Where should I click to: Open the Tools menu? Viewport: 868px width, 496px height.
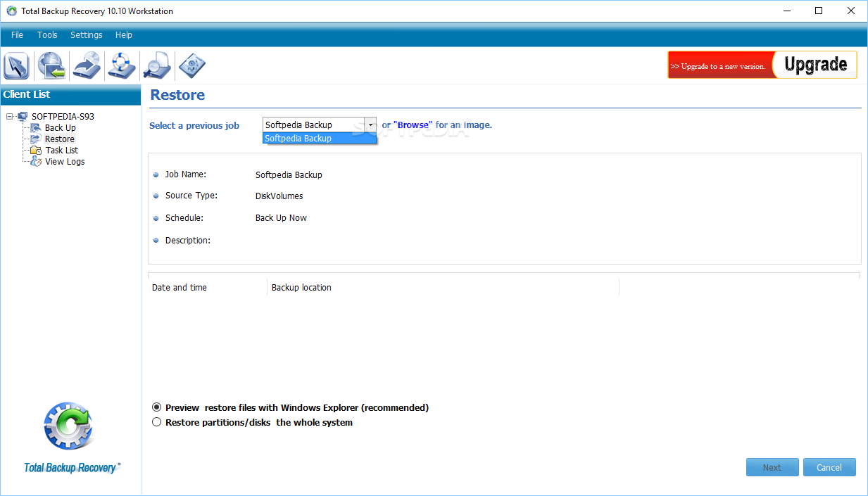click(x=47, y=35)
